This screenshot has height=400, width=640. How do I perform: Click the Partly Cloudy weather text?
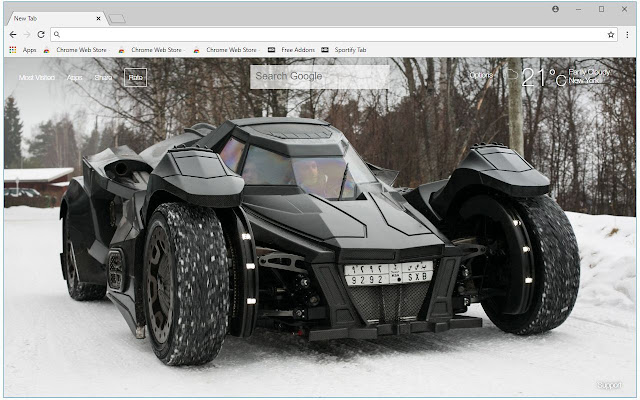coord(589,72)
